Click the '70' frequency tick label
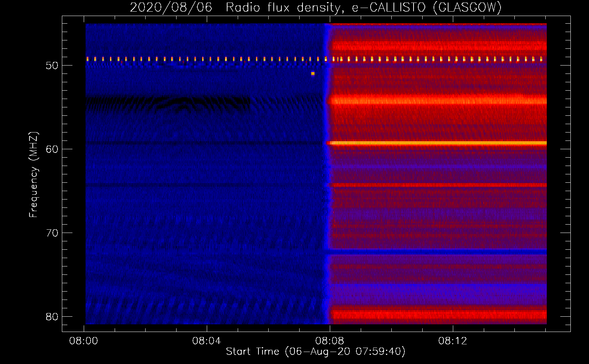 coord(52,233)
